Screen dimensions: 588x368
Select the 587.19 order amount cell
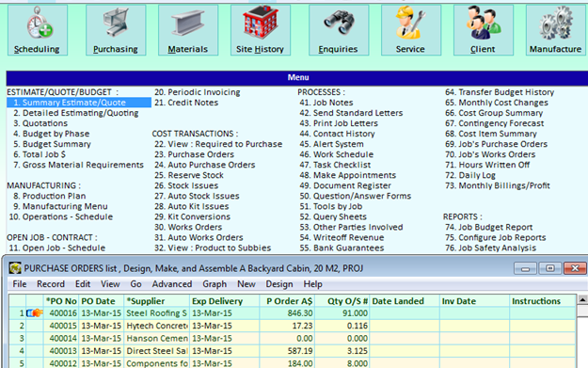click(x=287, y=351)
